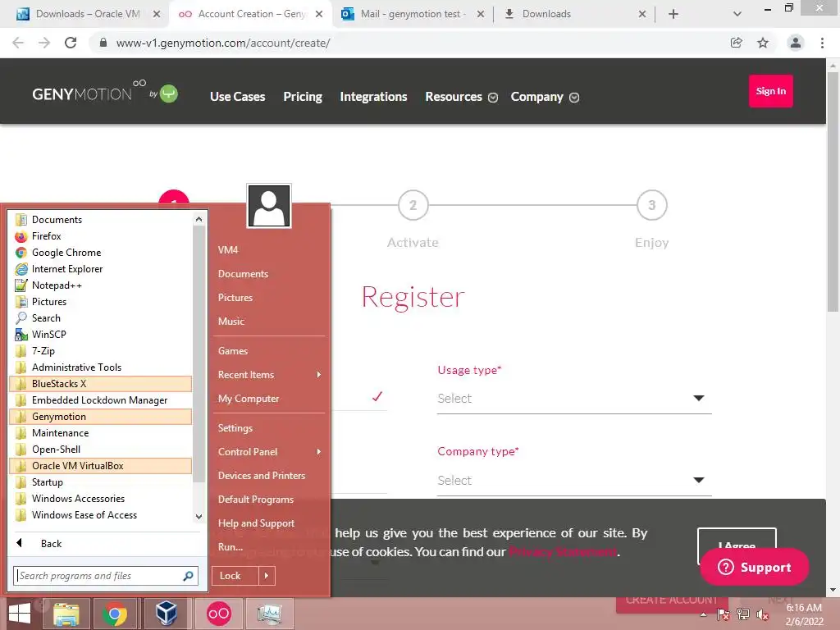Click the Genymotion logo
The height and width of the screenshot is (630, 840).
point(105,93)
